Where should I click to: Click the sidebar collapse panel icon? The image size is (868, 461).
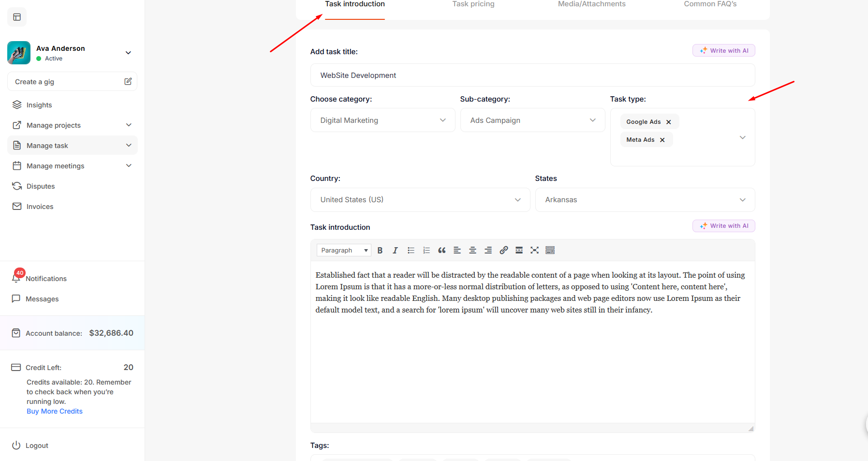[x=17, y=17]
